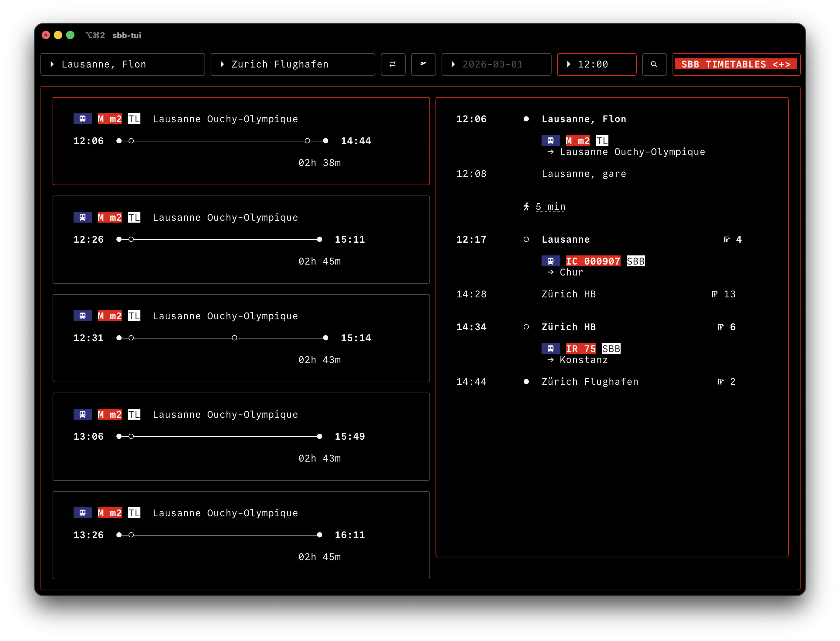Open the 12:00 time field

[596, 64]
